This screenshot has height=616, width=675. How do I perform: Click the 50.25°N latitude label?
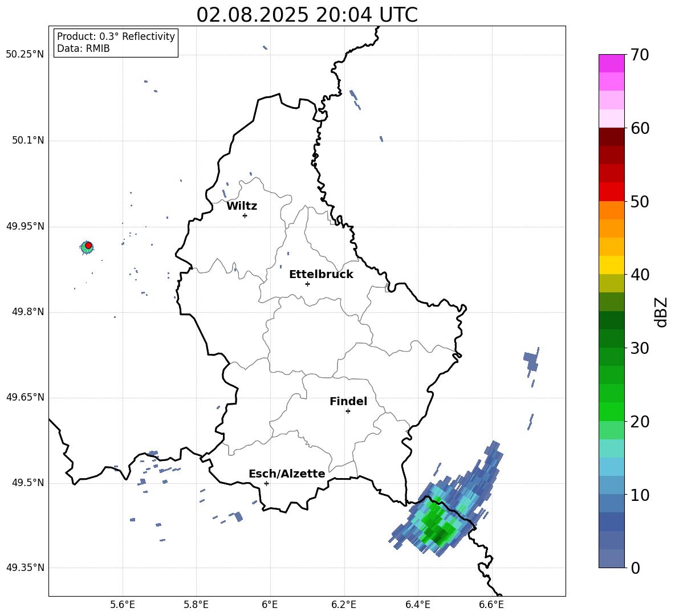[25, 55]
